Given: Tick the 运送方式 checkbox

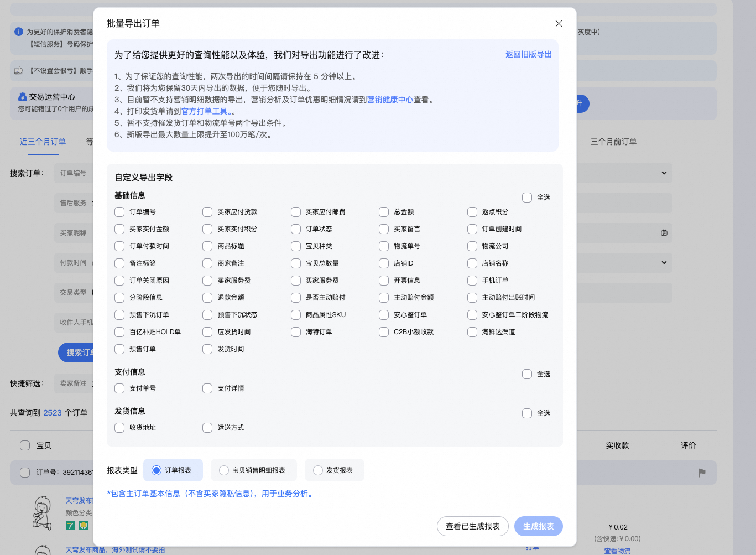Looking at the screenshot, I should (x=207, y=428).
